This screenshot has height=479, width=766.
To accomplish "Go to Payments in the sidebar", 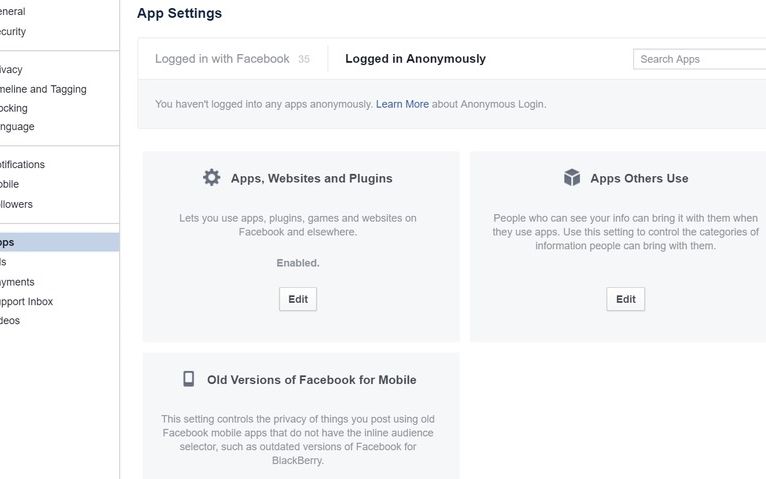I will (x=16, y=282).
